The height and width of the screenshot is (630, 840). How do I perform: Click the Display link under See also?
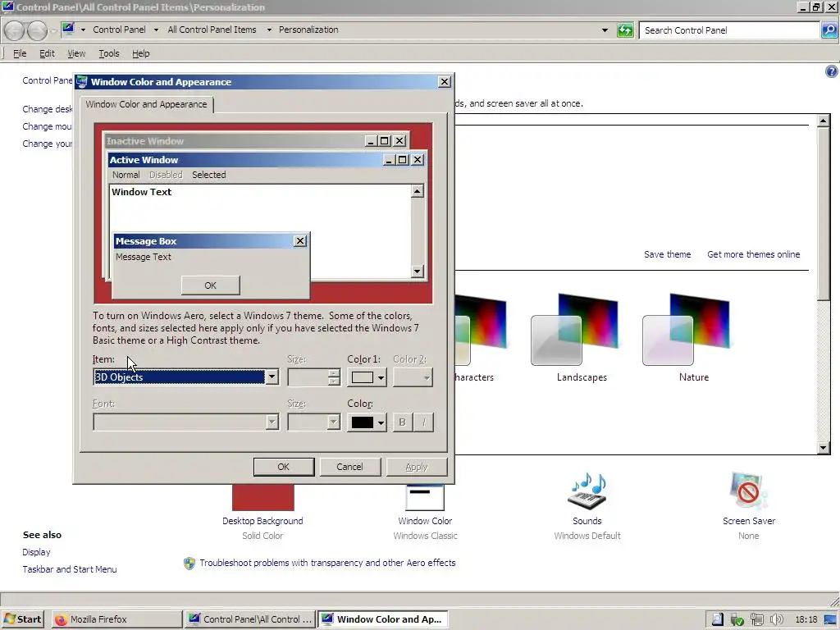[x=36, y=552]
